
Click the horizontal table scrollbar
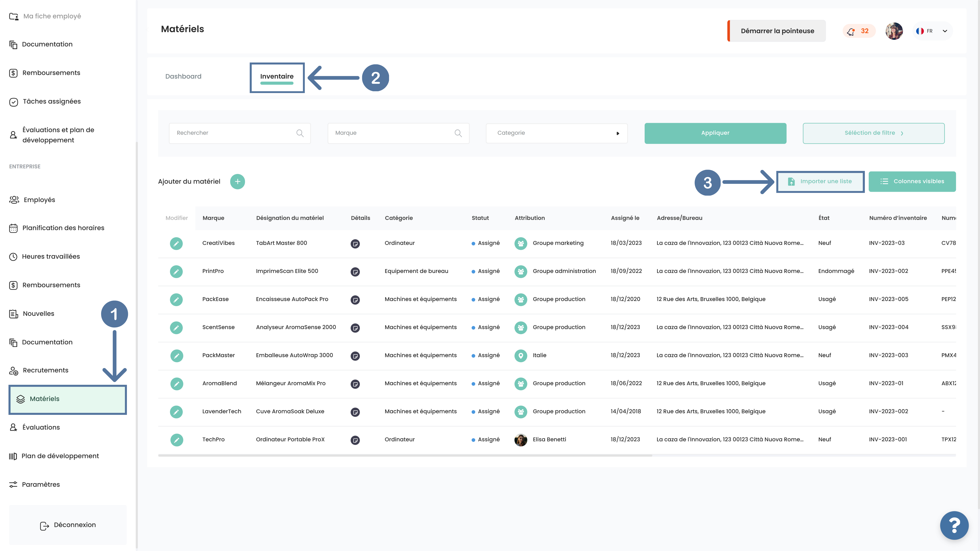click(405, 455)
